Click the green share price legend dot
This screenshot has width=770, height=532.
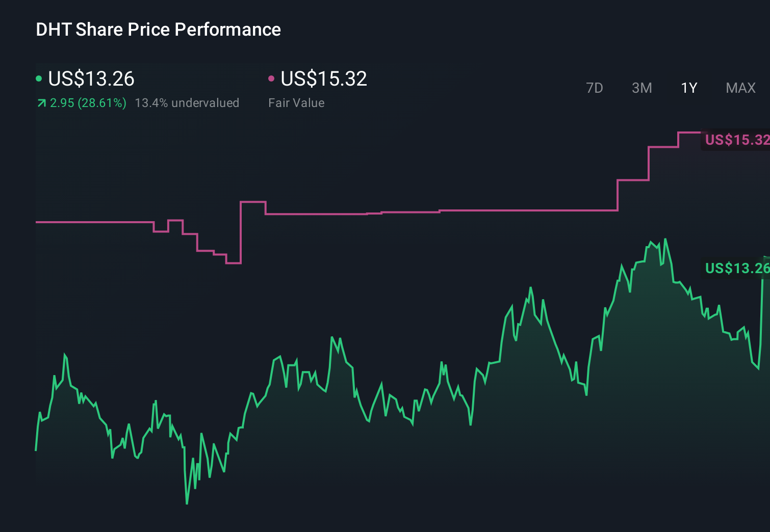click(x=39, y=78)
